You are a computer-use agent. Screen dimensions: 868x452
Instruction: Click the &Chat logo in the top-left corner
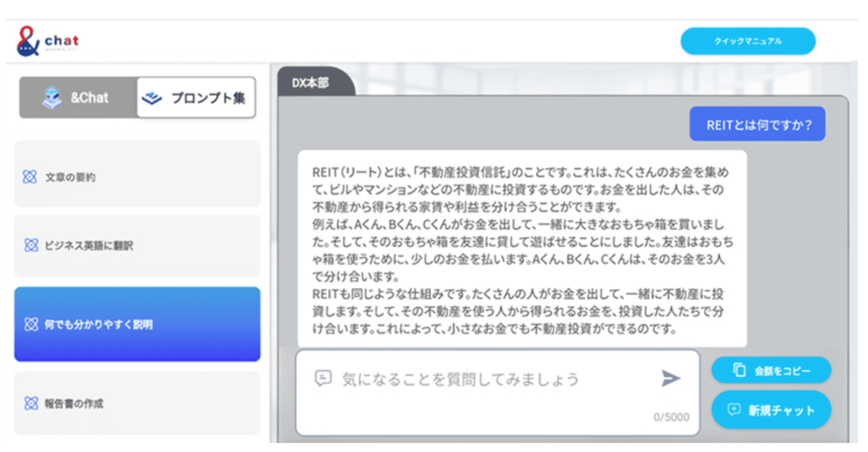[x=45, y=40]
